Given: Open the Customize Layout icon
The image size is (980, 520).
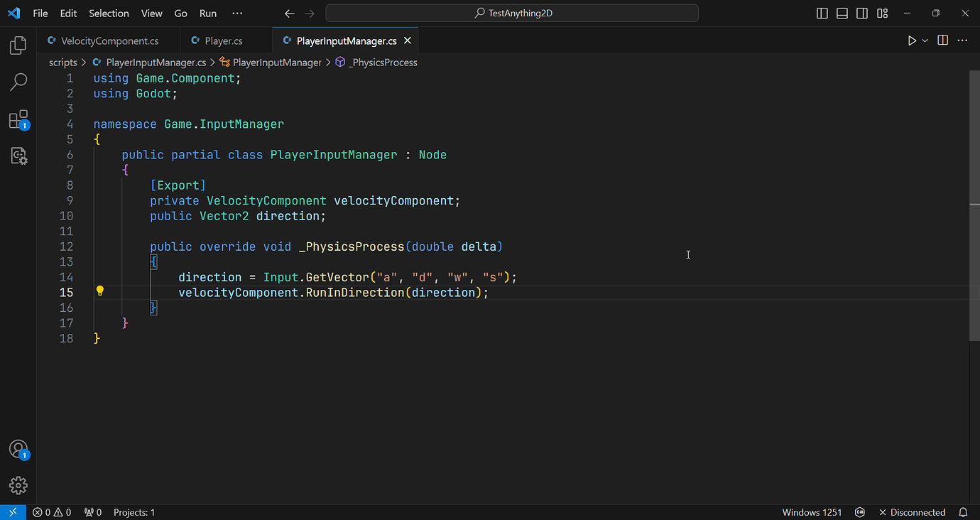Looking at the screenshot, I should tap(882, 13).
